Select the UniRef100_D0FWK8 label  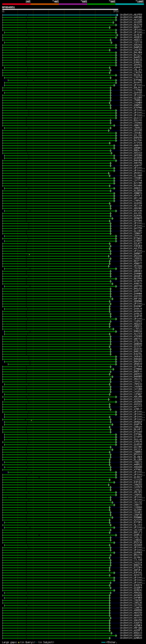131,597
